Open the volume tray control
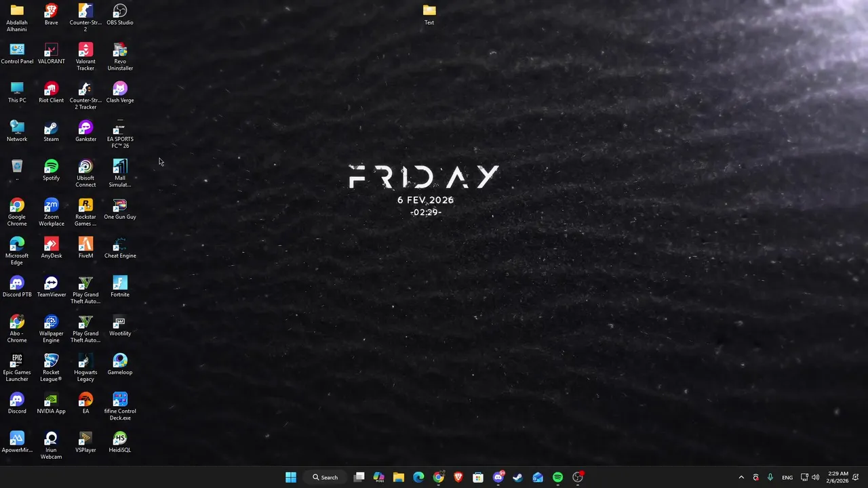 coord(816,477)
